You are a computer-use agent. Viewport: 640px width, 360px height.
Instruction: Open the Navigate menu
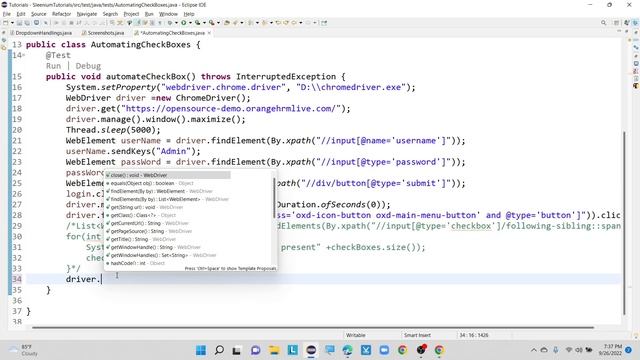pos(87,14)
